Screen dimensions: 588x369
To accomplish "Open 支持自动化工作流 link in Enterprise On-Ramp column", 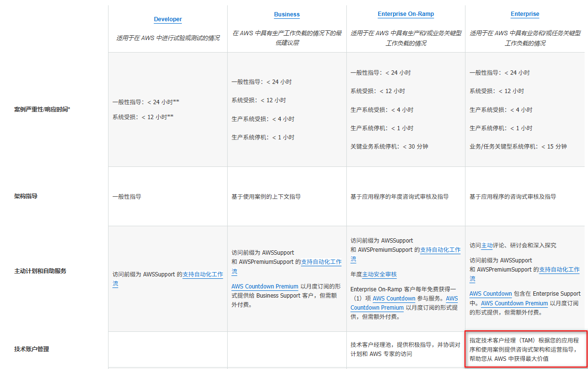I will coord(440,250).
